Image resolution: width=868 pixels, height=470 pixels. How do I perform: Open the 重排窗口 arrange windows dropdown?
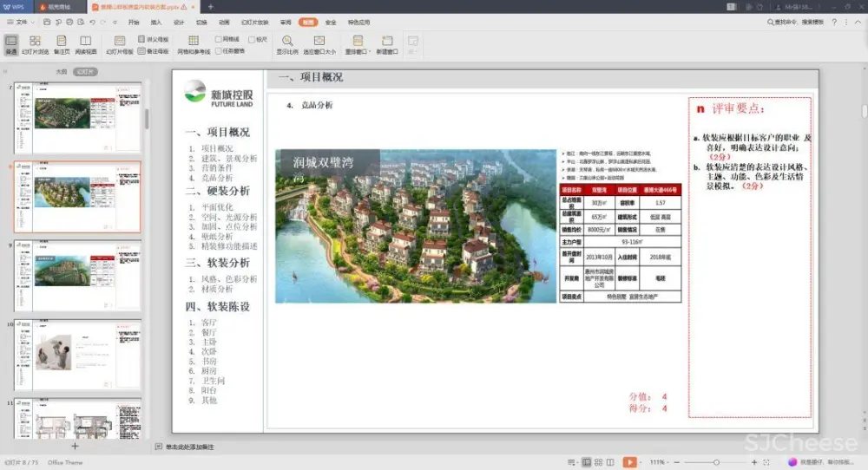pos(358,45)
